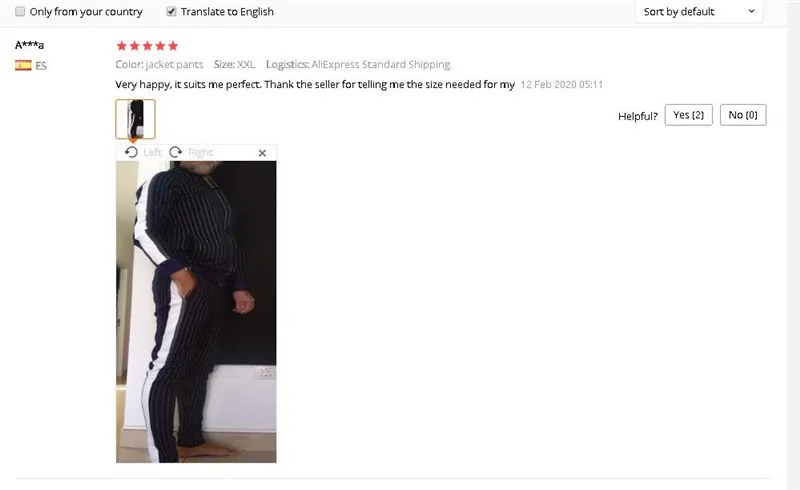Click the page scrollbar on right edge
The height and width of the screenshot is (490, 800).
click(794, 245)
